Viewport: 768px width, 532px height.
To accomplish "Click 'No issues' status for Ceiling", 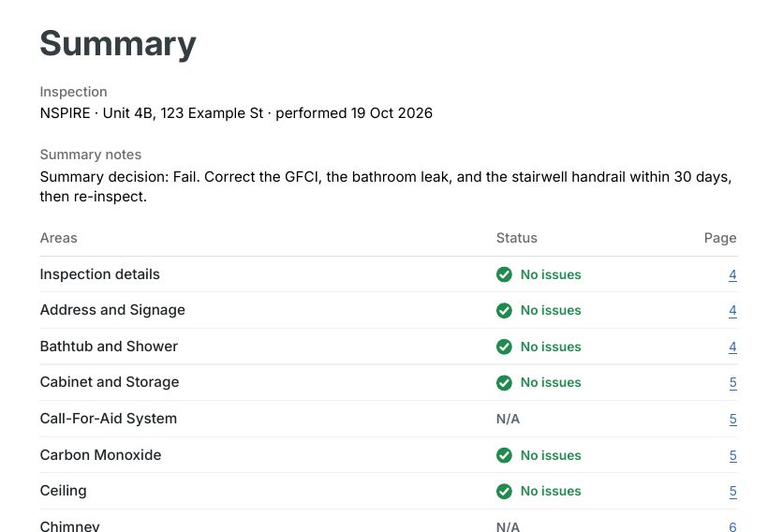I will [x=551, y=492].
